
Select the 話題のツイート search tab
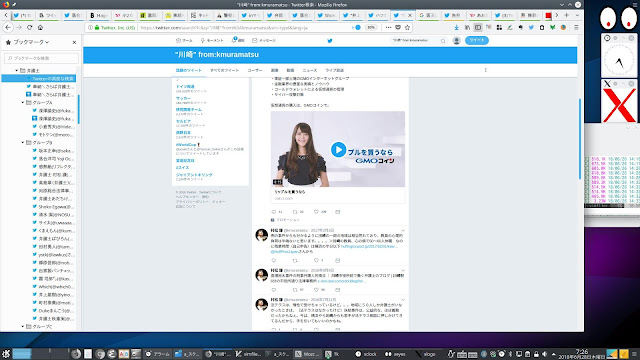(189, 70)
